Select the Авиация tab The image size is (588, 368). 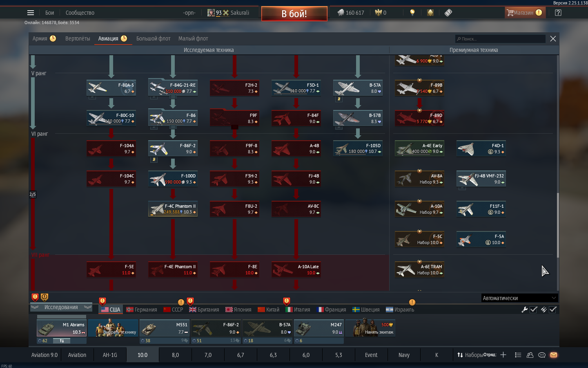click(x=113, y=38)
